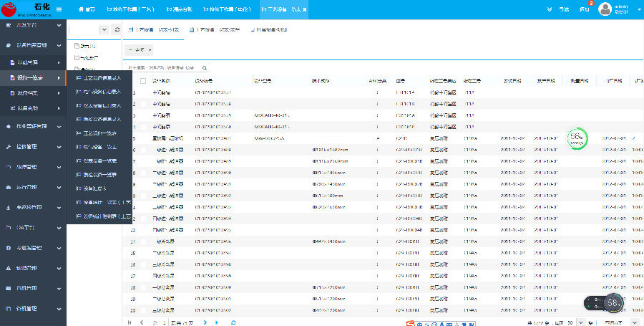
Task: Tick the checkbox on table row 17
Action: (143, 276)
